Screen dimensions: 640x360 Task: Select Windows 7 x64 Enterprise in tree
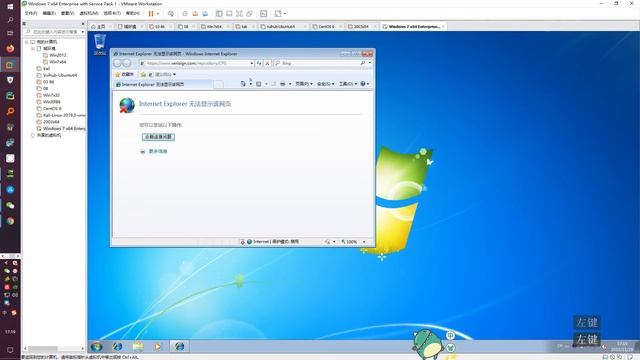[64, 128]
